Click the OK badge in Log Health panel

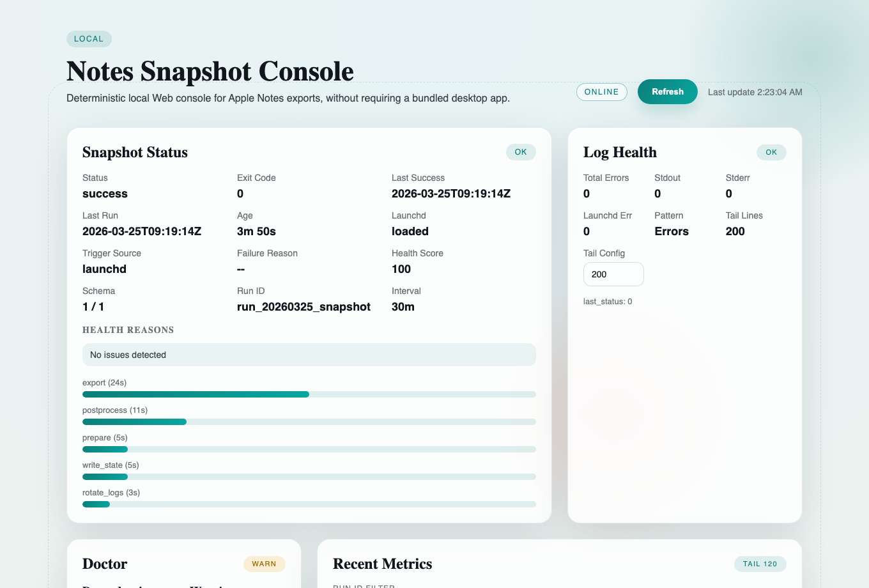pos(771,152)
